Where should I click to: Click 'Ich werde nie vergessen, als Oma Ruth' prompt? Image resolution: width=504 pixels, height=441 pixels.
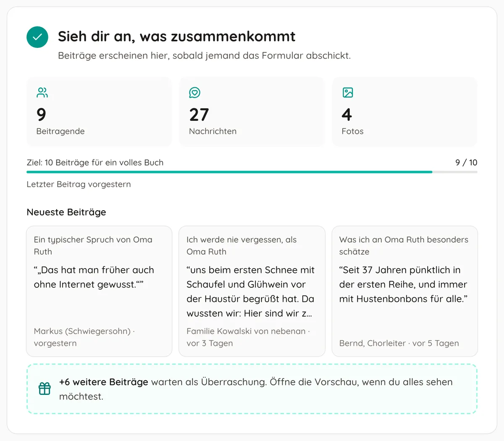[241, 245]
